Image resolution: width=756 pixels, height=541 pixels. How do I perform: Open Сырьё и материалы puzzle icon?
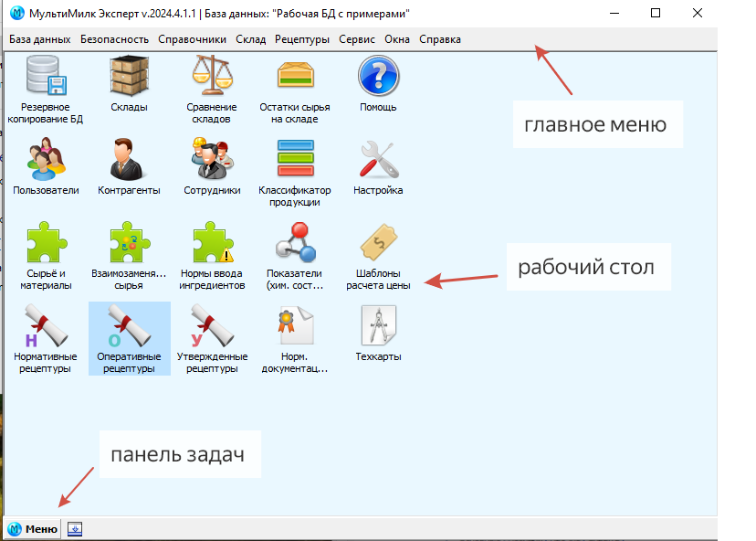pos(46,243)
